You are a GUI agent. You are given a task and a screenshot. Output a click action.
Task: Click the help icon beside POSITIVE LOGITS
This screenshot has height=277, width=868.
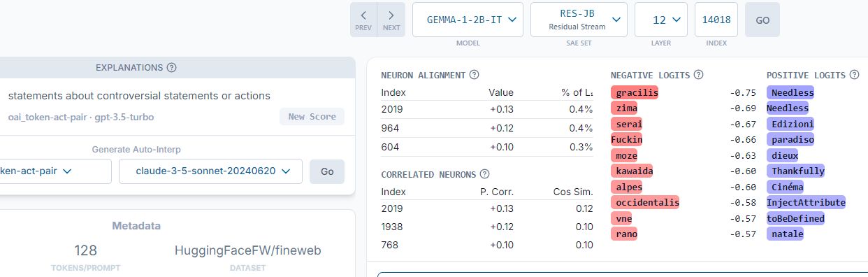pos(854,75)
